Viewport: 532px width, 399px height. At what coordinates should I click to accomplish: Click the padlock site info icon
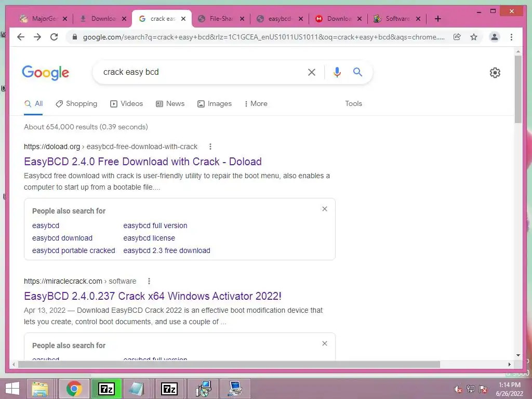[x=75, y=37]
